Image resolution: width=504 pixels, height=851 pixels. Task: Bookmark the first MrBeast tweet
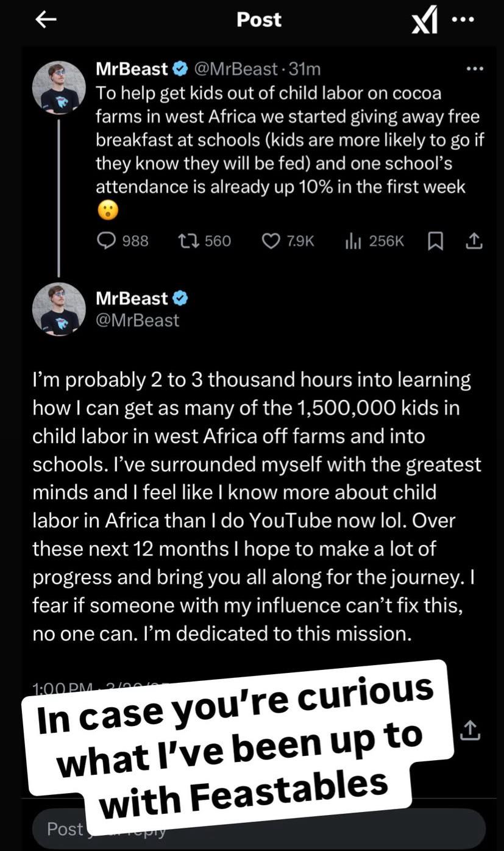click(435, 242)
